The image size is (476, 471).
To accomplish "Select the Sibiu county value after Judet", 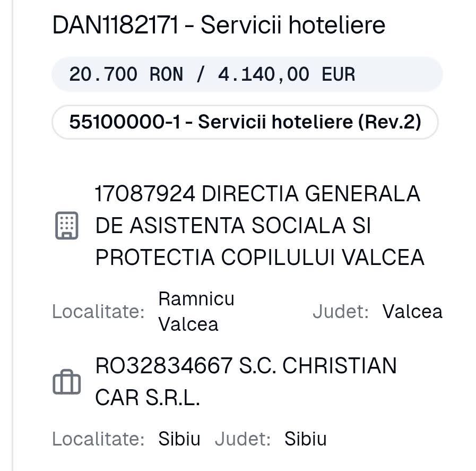I will pyautogui.click(x=305, y=440).
